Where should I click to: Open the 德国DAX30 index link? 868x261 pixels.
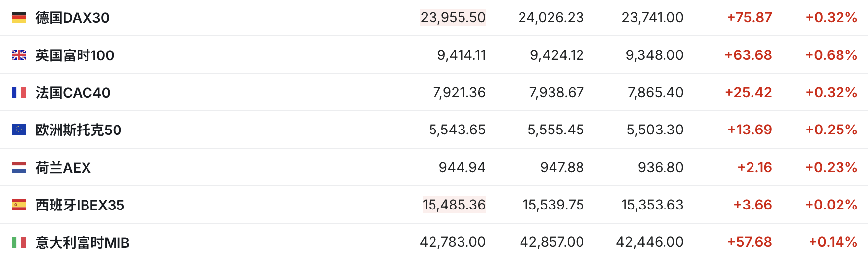click(x=72, y=18)
